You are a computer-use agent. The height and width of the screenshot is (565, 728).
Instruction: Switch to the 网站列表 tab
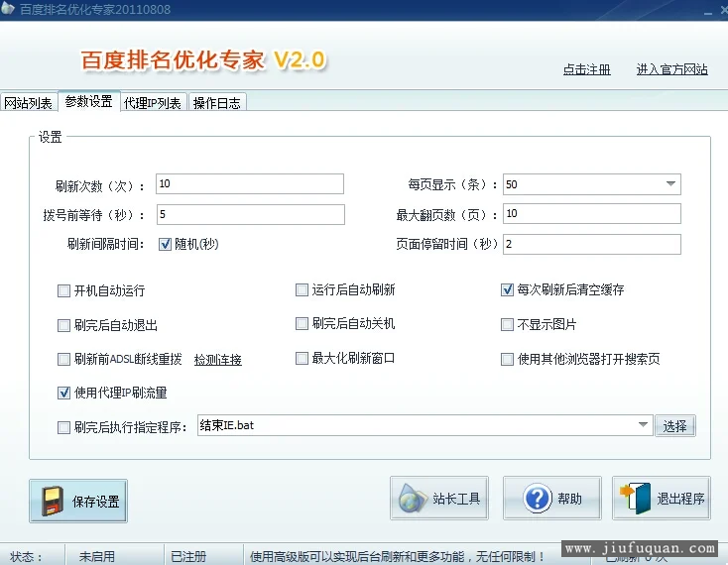29,103
